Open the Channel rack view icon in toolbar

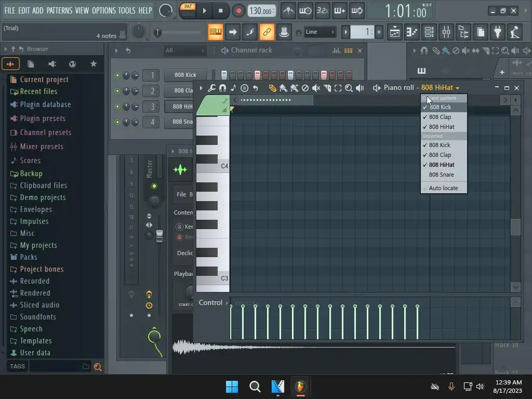(429, 32)
